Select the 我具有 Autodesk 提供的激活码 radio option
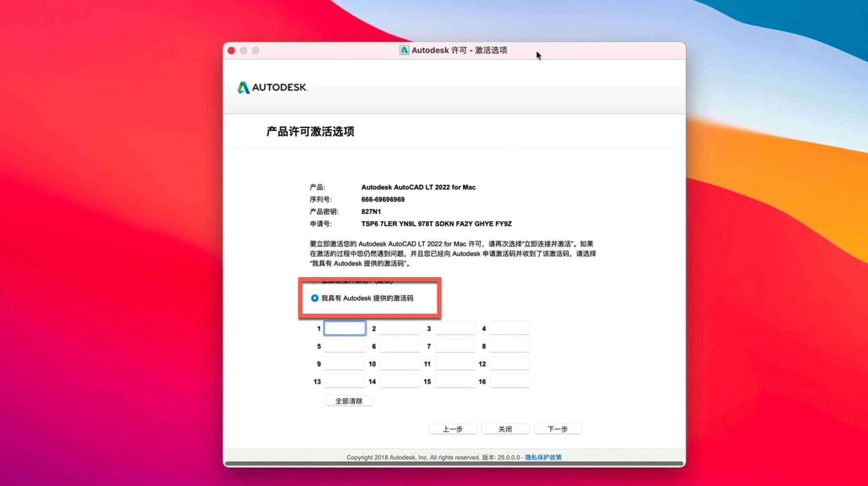The width and height of the screenshot is (868, 486). 315,298
